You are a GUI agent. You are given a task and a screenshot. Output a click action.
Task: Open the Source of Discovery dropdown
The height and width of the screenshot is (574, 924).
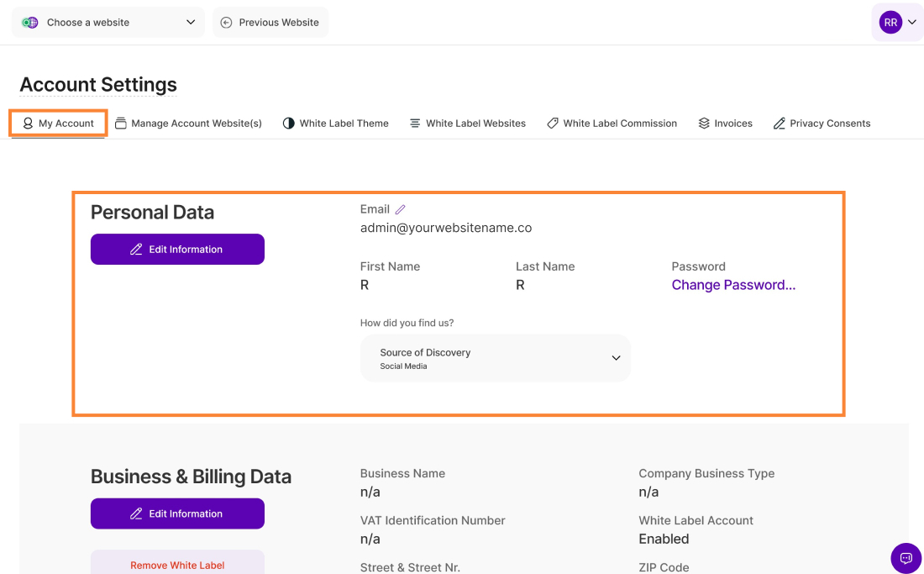tap(496, 358)
